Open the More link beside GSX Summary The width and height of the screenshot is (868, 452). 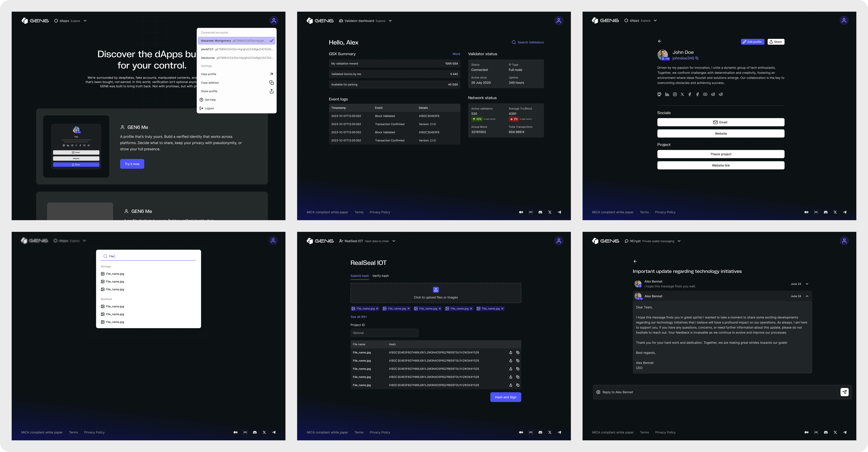[456, 54]
